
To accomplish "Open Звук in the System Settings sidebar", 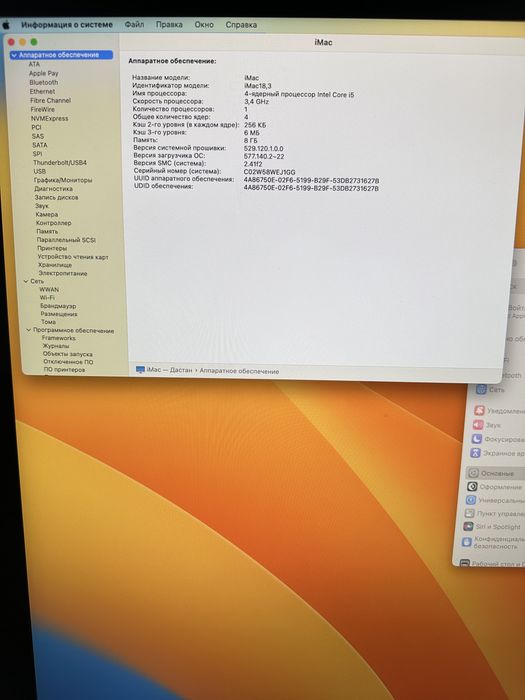I will [x=488, y=425].
